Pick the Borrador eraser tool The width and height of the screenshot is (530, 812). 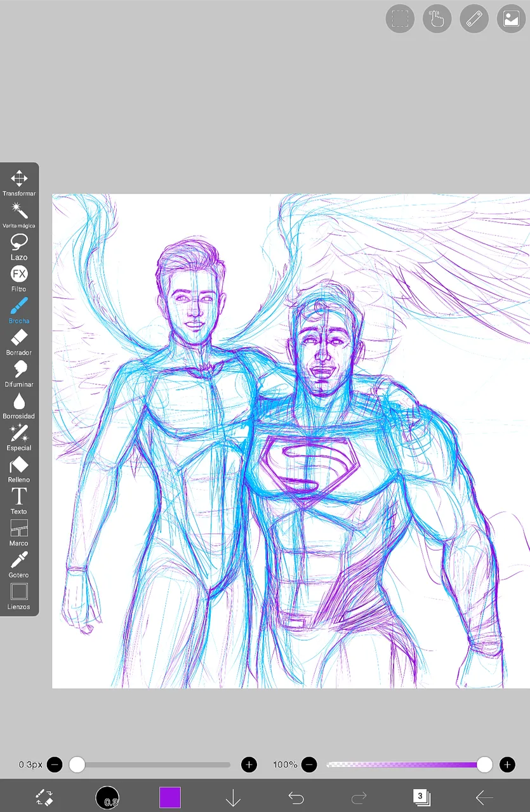[19, 341]
